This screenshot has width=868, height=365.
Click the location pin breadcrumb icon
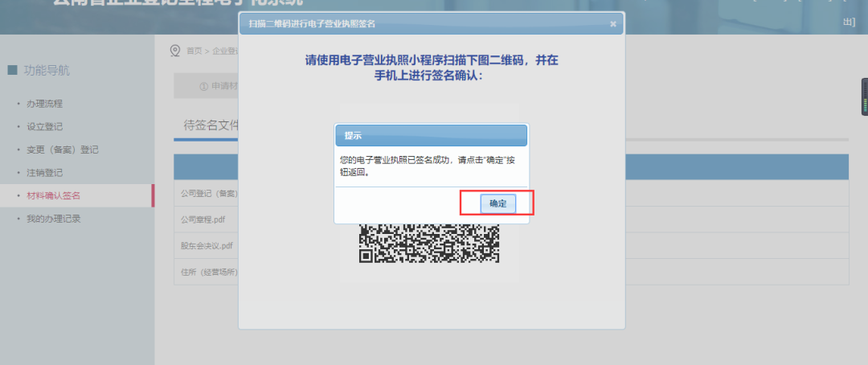tap(175, 51)
